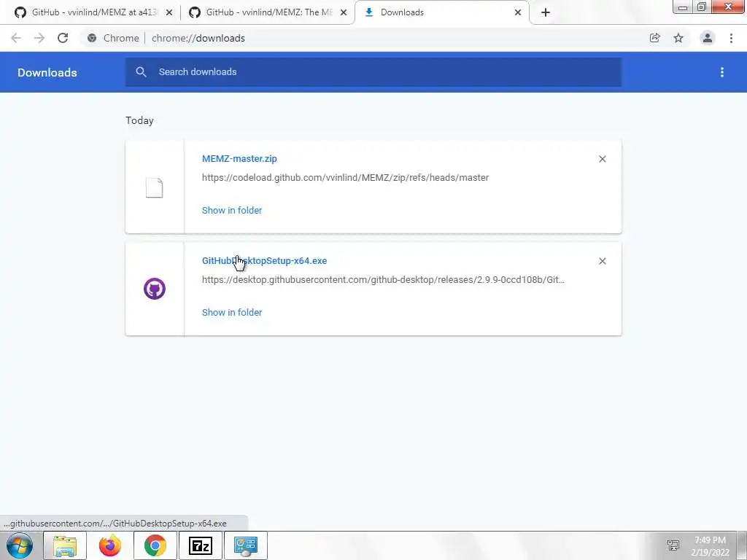Click the network icon in system tray
This screenshot has width=747, height=560.
coord(673,545)
